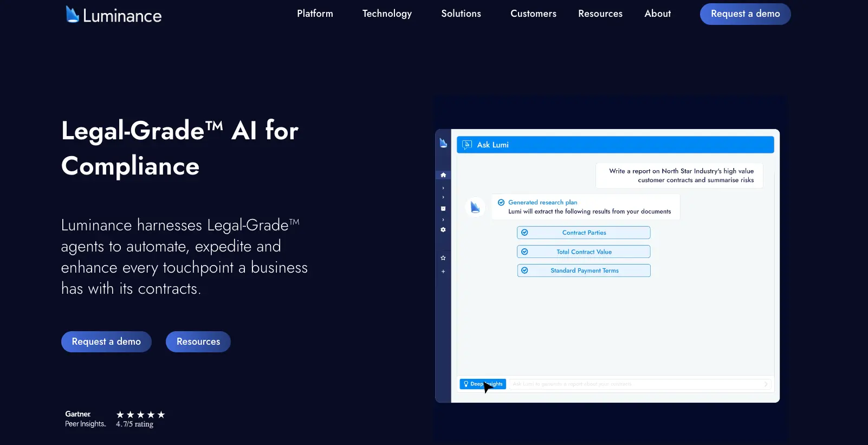The height and width of the screenshot is (445, 868).
Task: Click the Lumi avatar beside the research plan
Action: point(475,207)
